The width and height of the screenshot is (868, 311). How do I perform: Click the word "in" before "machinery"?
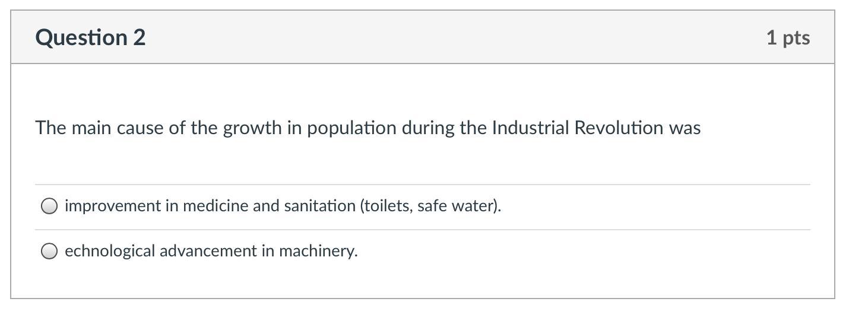(268, 251)
